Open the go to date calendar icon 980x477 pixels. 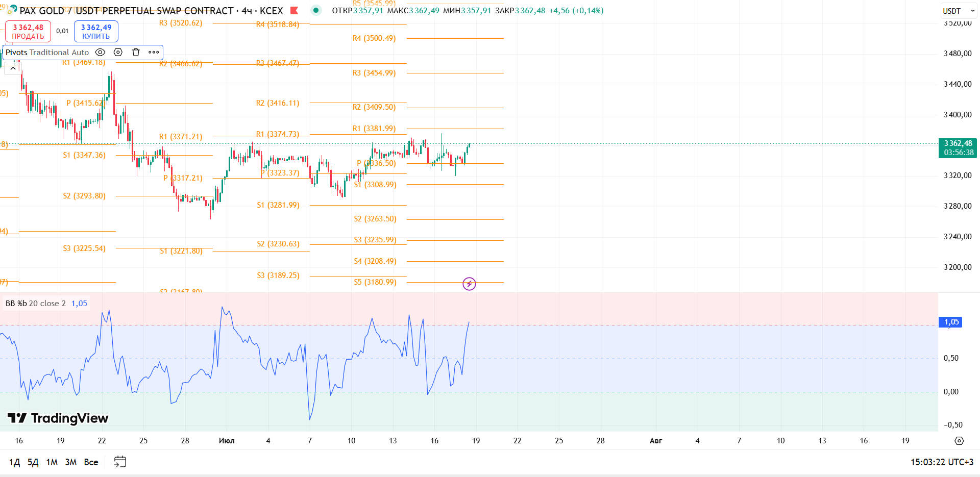point(120,462)
